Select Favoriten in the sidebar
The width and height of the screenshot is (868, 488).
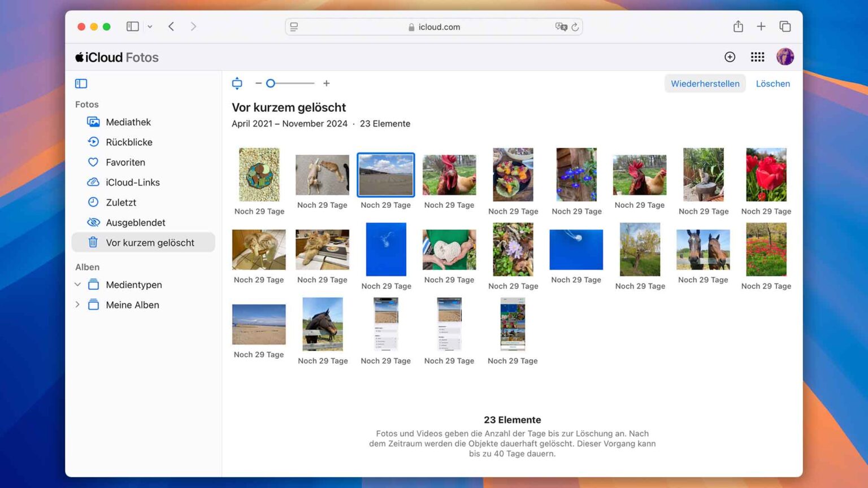tap(125, 163)
